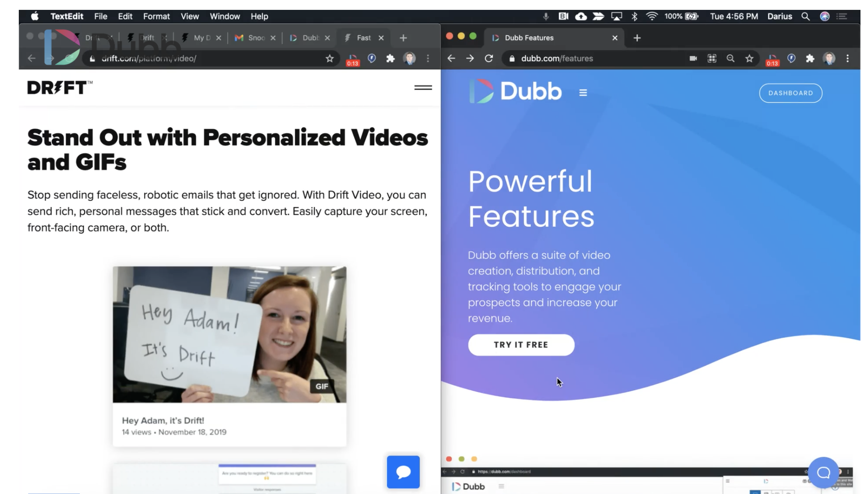The image size is (868, 494).
Task: Open the Edit menu
Action: coord(125,16)
